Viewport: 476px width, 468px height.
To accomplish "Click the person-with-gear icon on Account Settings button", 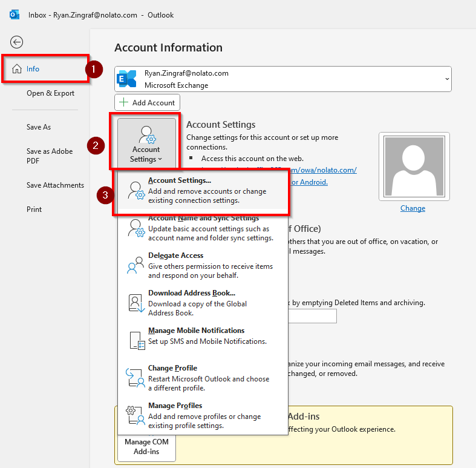I will coord(147,134).
